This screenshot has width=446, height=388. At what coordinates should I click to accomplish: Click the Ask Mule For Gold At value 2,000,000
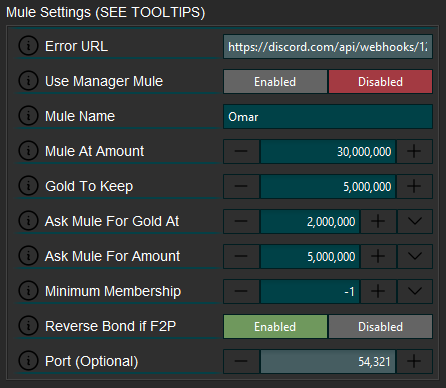310,221
